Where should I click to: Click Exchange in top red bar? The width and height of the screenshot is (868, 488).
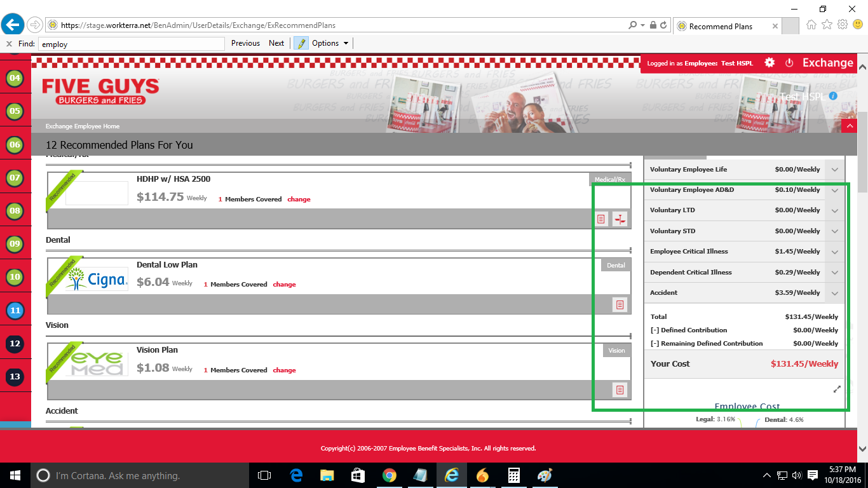pyautogui.click(x=827, y=62)
